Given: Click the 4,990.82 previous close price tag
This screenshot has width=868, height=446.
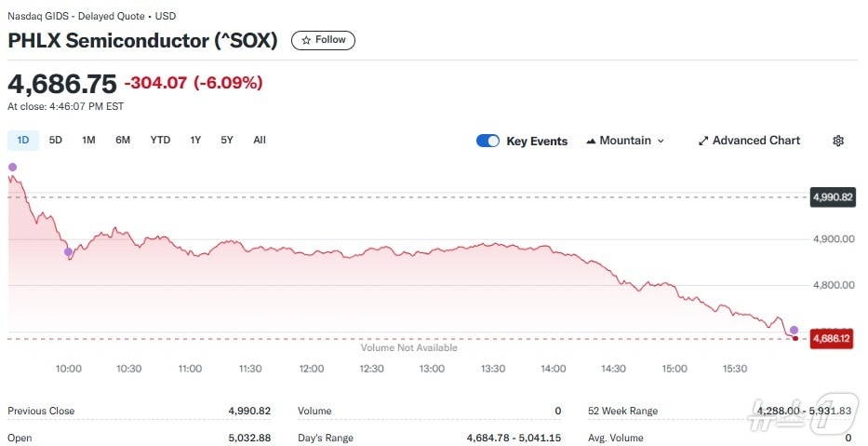Looking at the screenshot, I should pyautogui.click(x=833, y=196).
